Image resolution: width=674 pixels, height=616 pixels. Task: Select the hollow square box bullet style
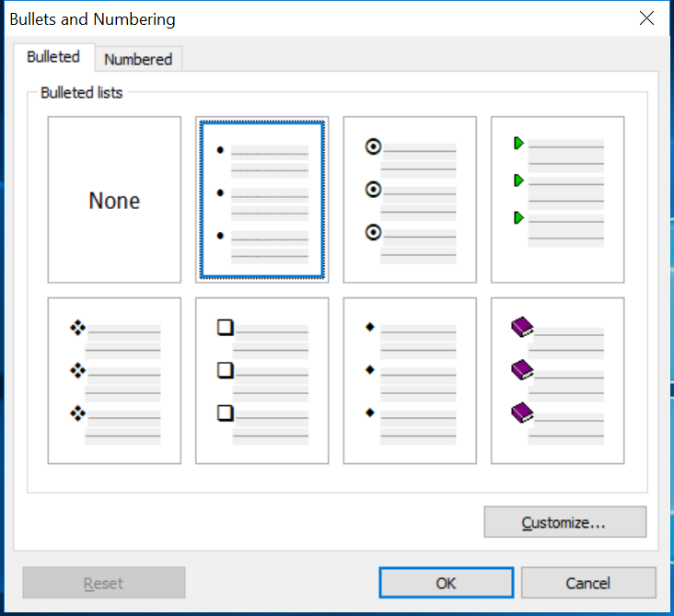point(261,380)
